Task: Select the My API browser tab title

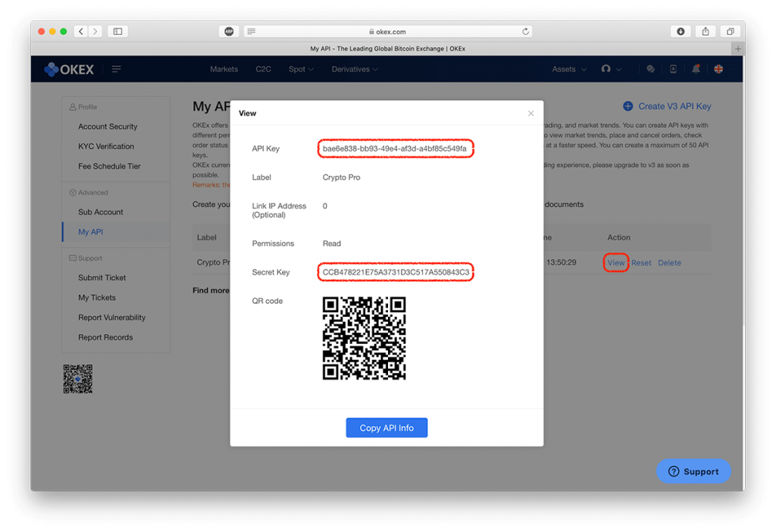Action: [387, 49]
